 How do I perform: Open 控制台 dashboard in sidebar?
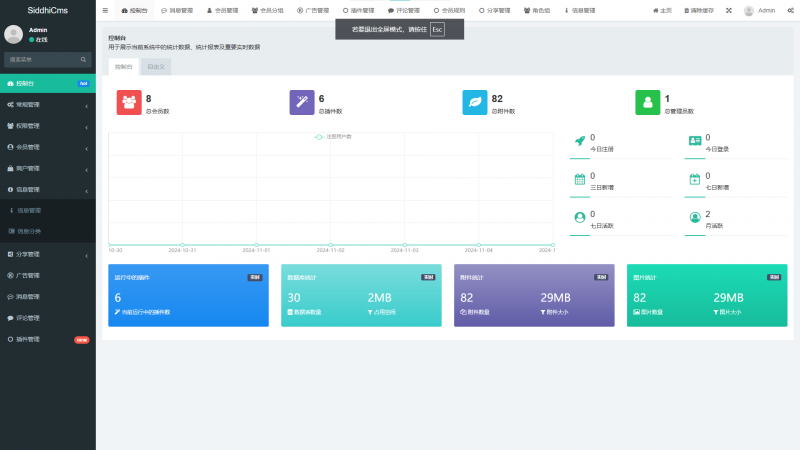(x=47, y=83)
